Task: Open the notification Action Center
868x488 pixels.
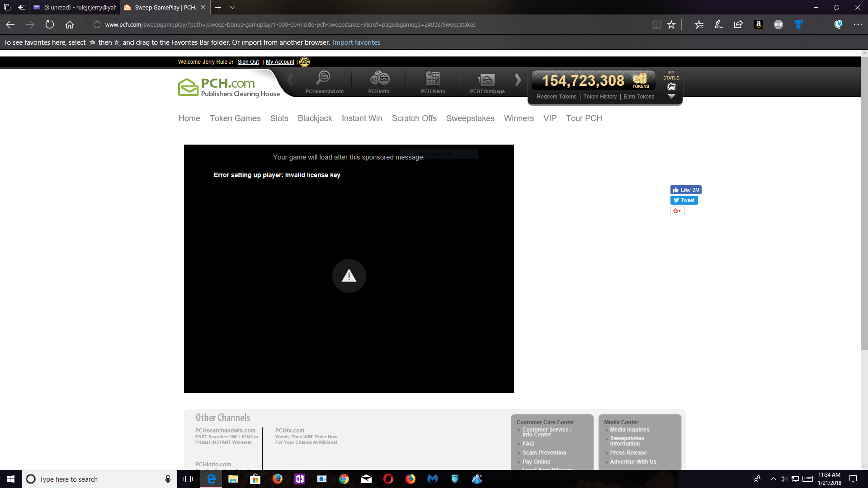Action: pyautogui.click(x=853, y=479)
